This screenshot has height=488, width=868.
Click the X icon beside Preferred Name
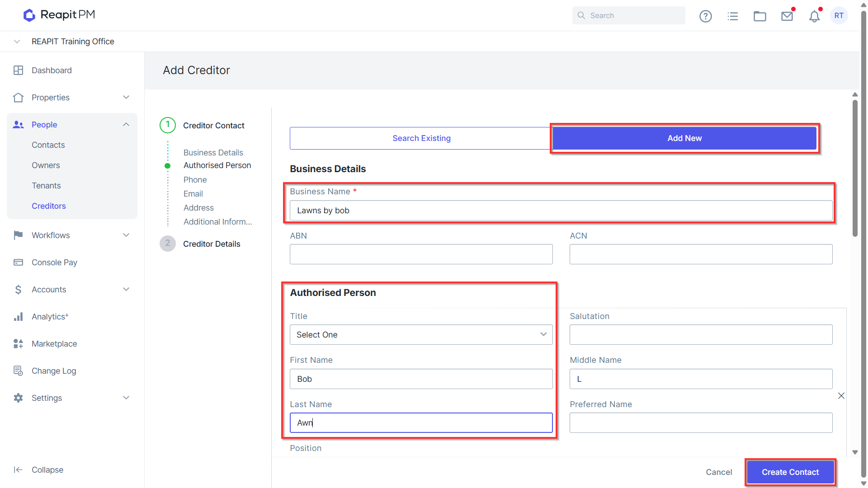[x=841, y=396]
